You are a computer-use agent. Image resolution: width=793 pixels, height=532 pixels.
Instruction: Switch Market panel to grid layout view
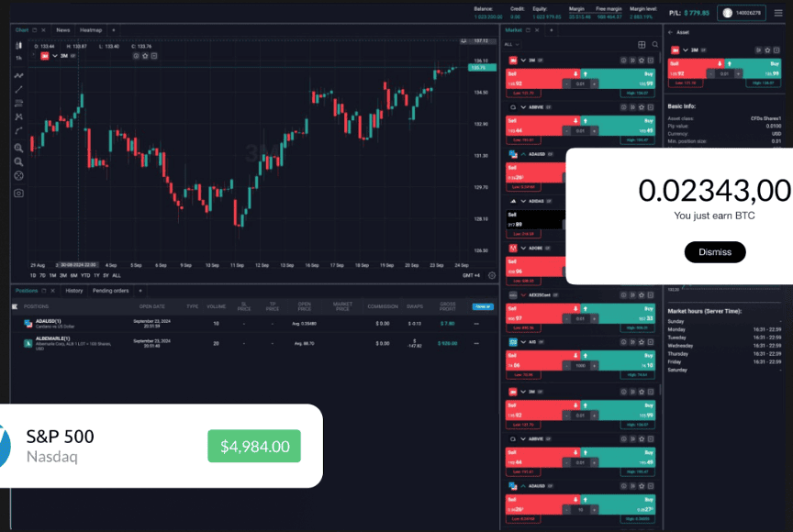coord(642,44)
